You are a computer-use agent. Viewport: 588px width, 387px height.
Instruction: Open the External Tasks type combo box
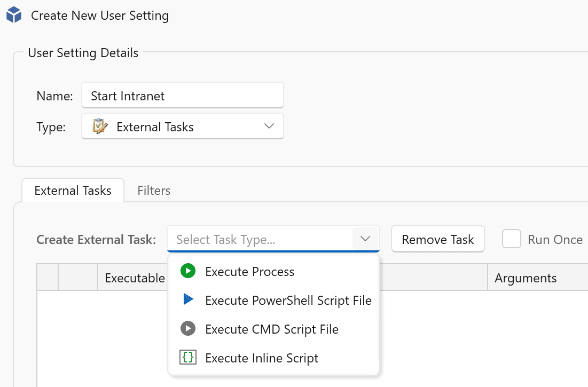[182, 127]
